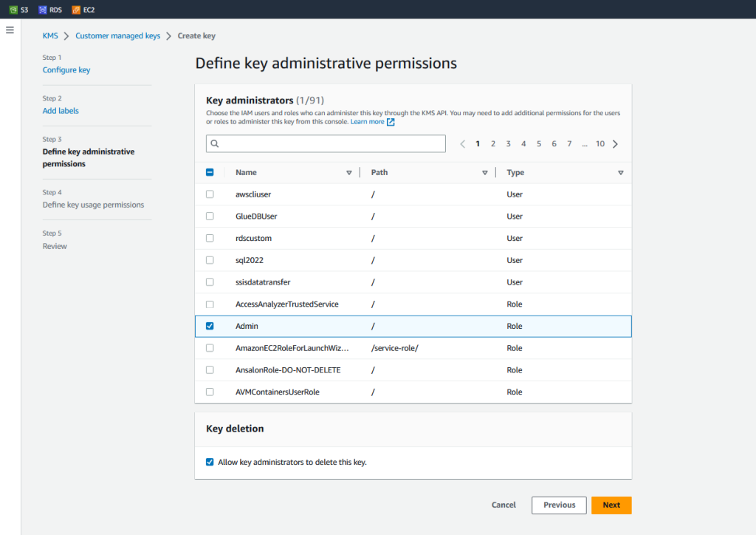This screenshot has width=756, height=535.
Task: Check the AmazonEC2RoleForLaunchWiz checkbox
Action: pyautogui.click(x=210, y=348)
